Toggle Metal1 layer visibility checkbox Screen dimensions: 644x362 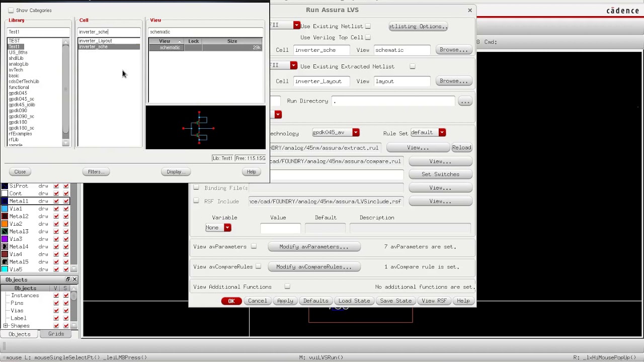(56, 201)
